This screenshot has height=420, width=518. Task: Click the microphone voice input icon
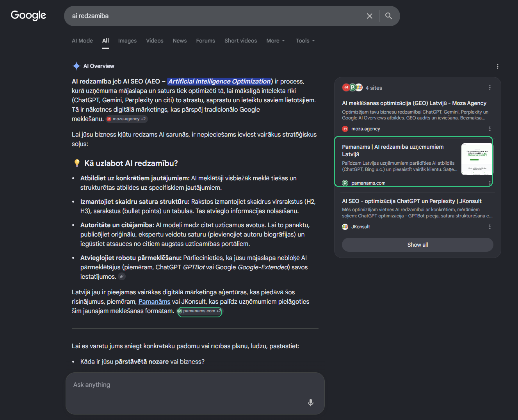pyautogui.click(x=311, y=402)
